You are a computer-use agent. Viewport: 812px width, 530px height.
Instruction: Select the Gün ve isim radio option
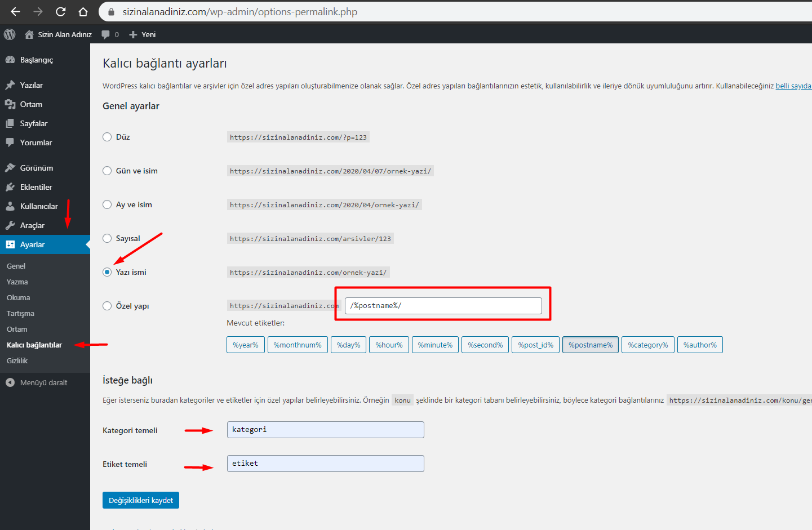[x=107, y=171]
